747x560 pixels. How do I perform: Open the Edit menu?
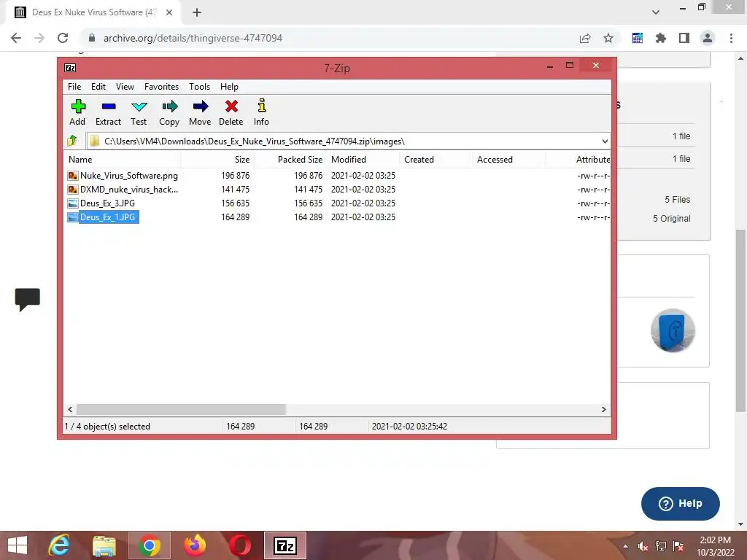[x=98, y=87]
